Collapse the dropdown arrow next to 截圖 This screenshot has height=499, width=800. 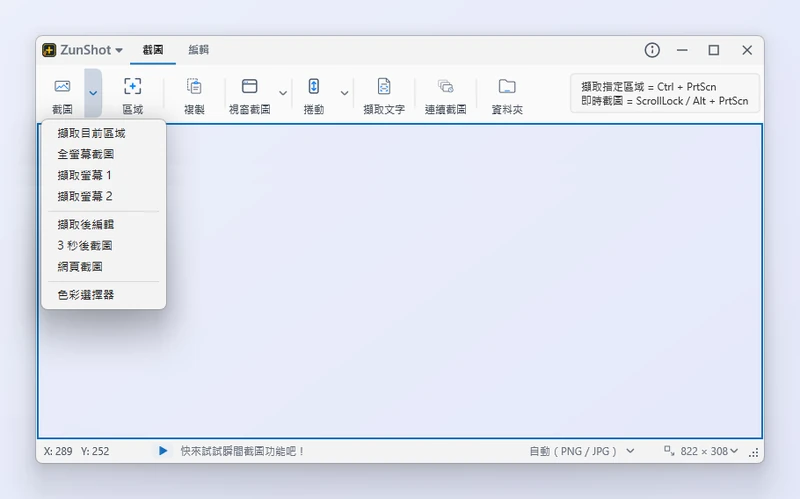93,93
